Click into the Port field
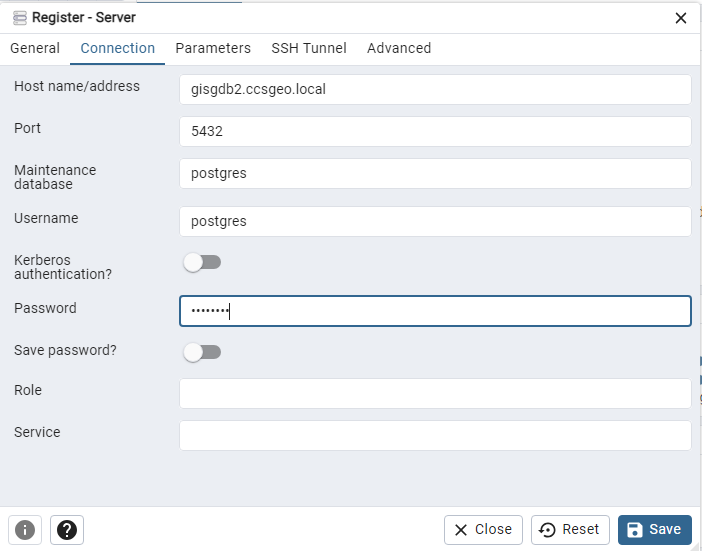Screen dimensions: 702x551 pos(435,132)
